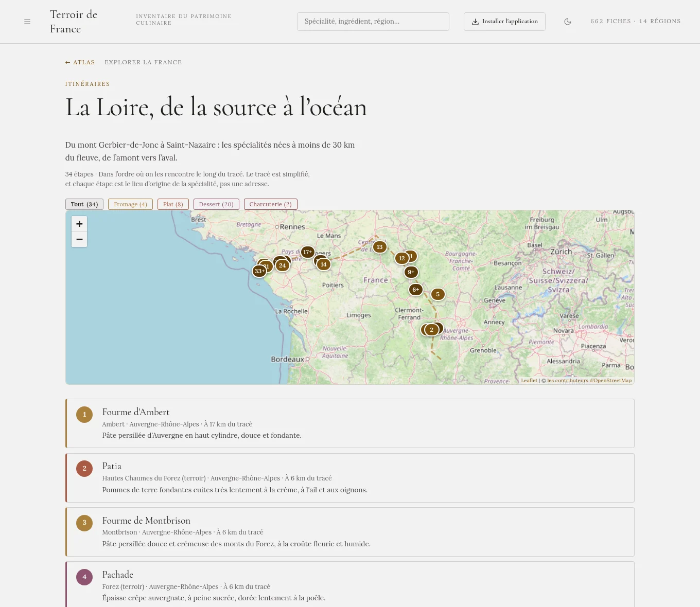Click map cluster marker 17+
The image size is (700, 607).
[x=308, y=252]
